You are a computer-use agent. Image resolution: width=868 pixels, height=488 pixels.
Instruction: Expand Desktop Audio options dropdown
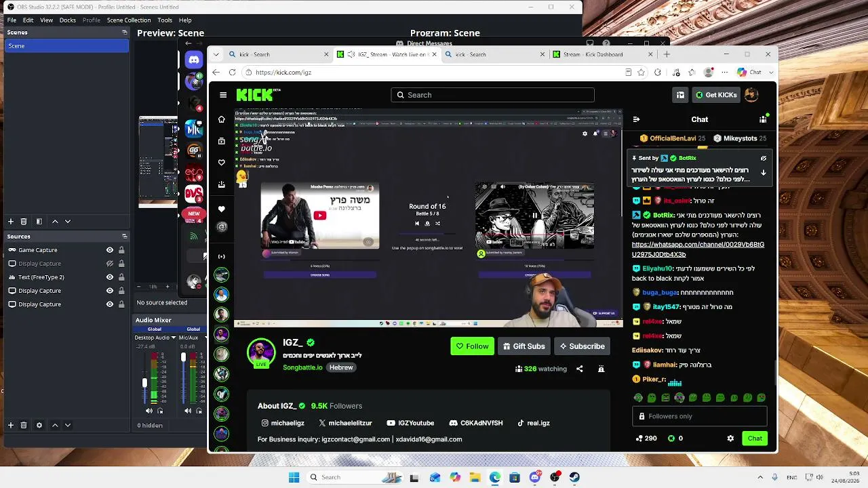tap(174, 338)
